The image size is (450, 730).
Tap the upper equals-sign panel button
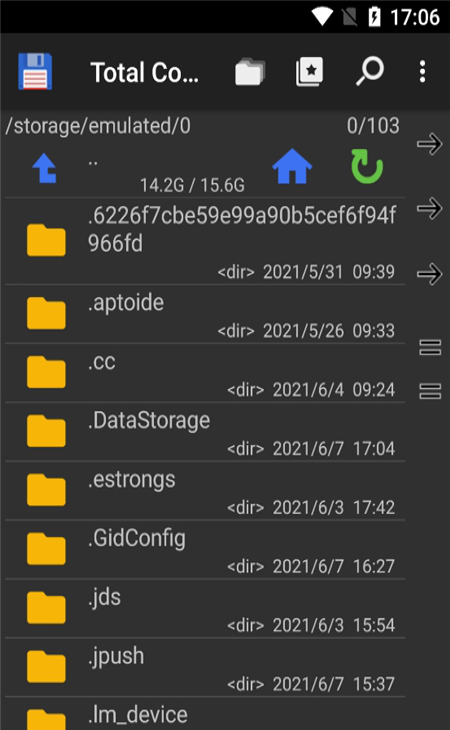coord(430,347)
